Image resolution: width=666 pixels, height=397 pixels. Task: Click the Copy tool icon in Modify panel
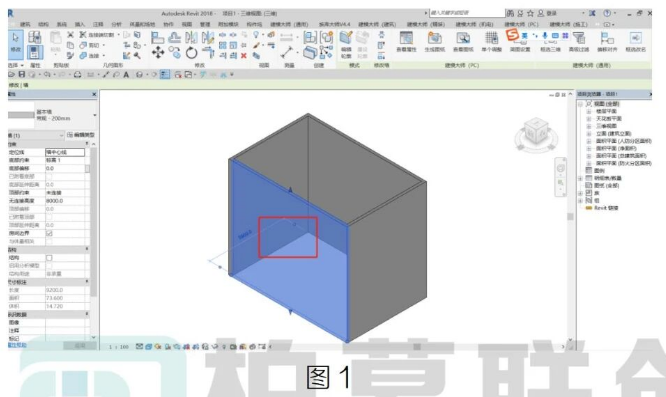tap(174, 53)
